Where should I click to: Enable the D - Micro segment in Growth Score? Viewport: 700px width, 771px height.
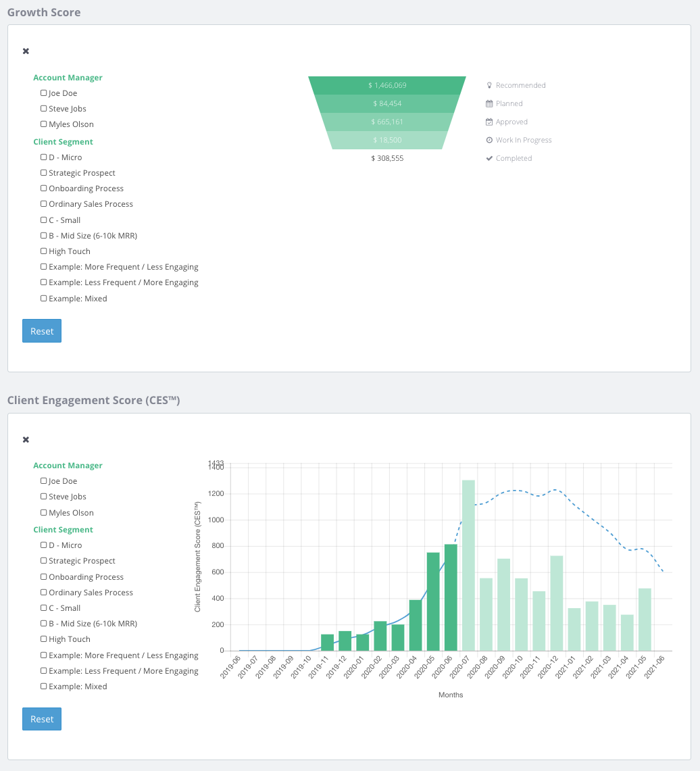(x=44, y=157)
